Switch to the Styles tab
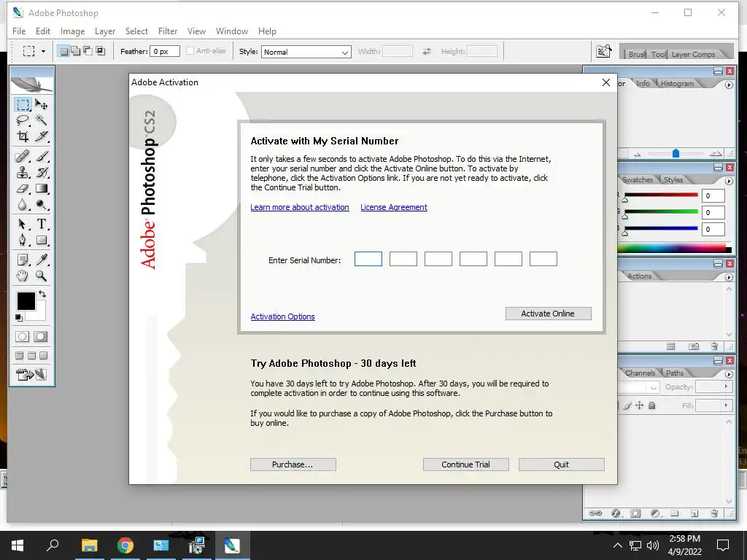The width and height of the screenshot is (747, 560). pos(673,179)
